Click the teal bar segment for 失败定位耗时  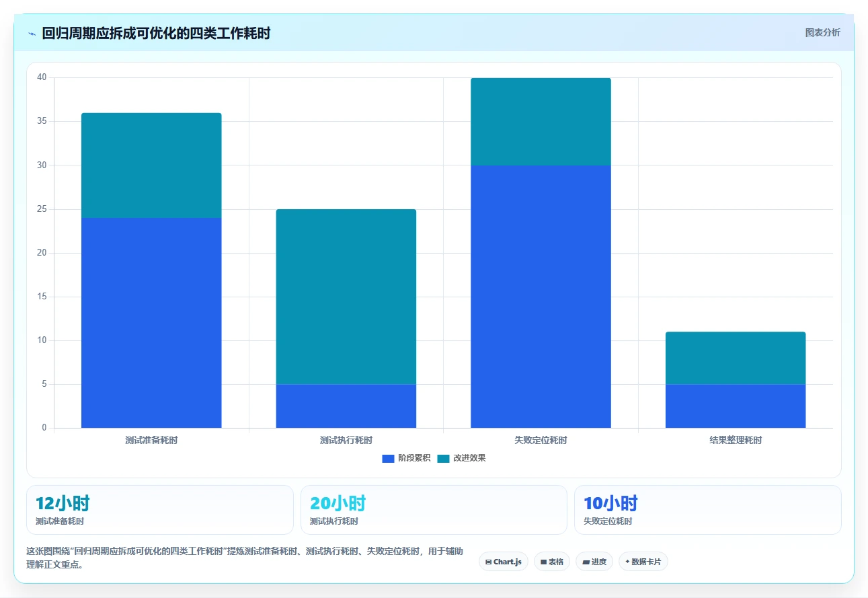(541, 122)
